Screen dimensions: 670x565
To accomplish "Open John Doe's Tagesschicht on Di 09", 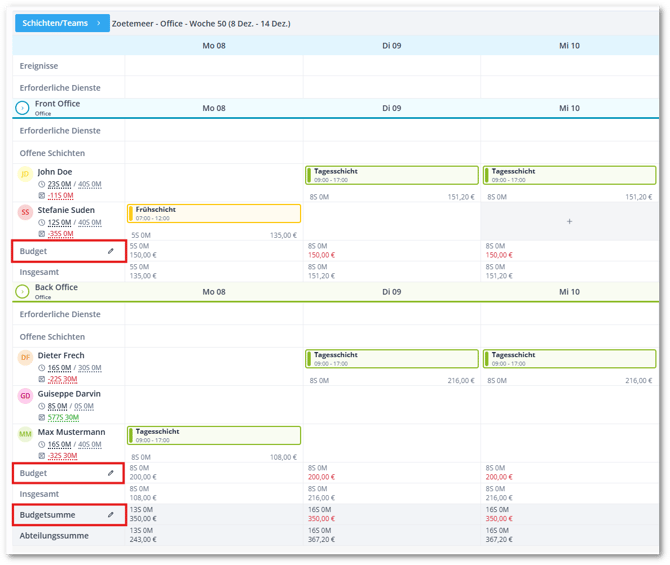I will 391,175.
